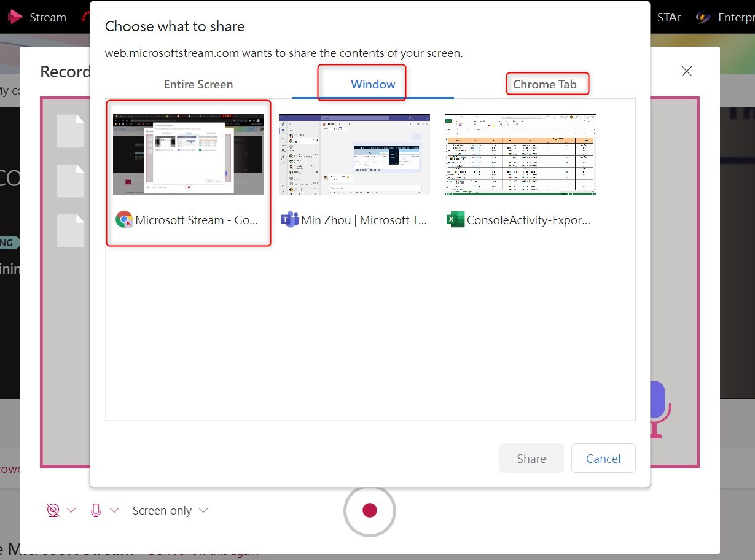The width and height of the screenshot is (755, 560).
Task: Click the Microsoft Stream logo icon
Action: (x=15, y=17)
